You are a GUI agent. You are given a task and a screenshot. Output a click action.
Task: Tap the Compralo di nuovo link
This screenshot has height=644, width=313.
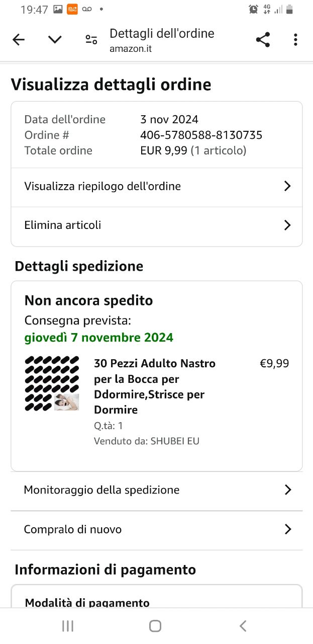[x=73, y=529]
